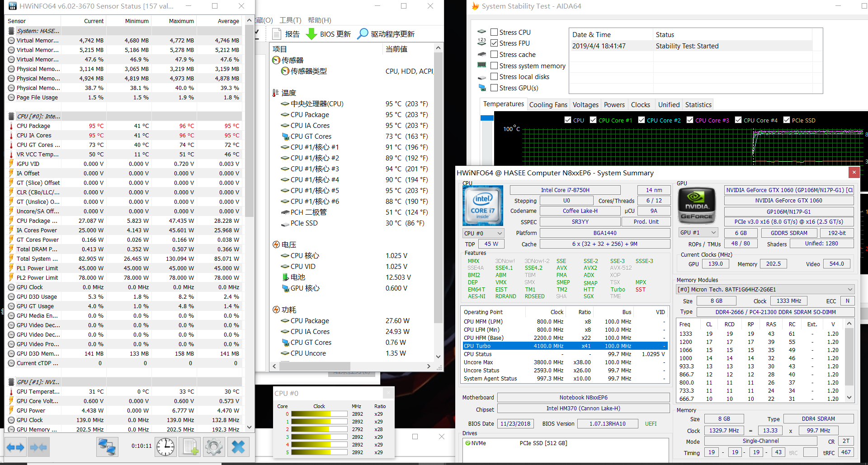Click the CPU Package thermometer icon in HWiNFO

(11, 126)
